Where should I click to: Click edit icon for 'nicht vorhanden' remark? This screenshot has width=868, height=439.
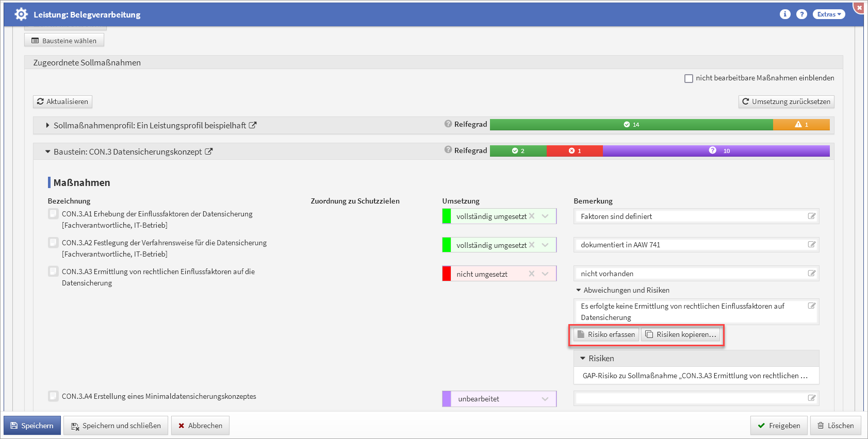pos(811,274)
